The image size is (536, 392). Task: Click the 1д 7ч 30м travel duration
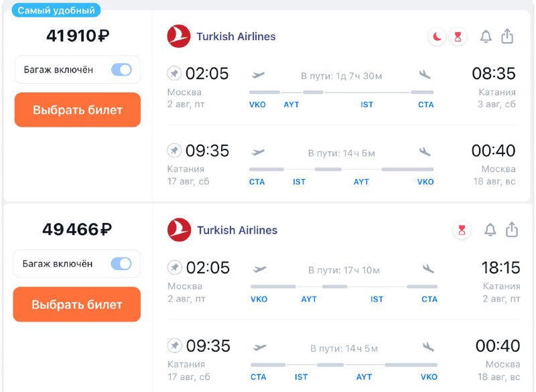tap(341, 76)
